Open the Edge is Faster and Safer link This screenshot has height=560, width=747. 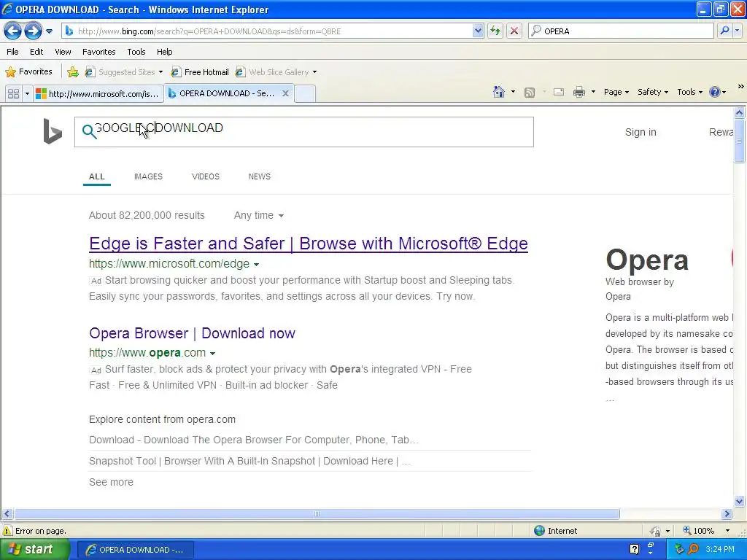click(x=309, y=244)
